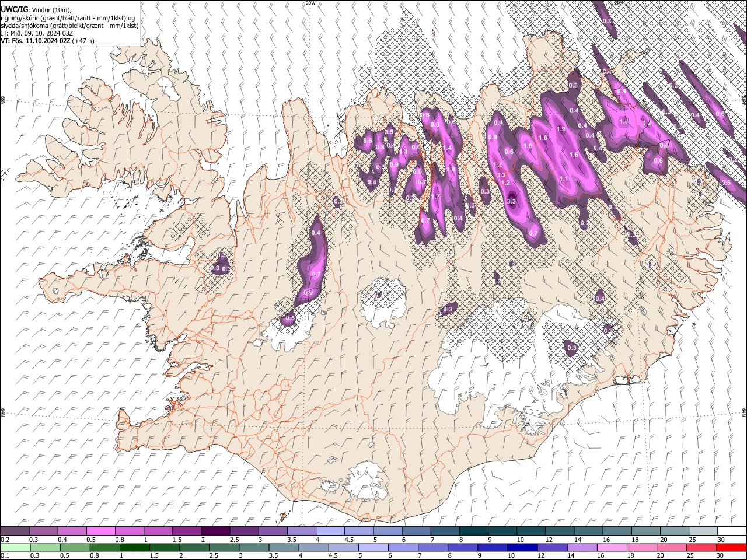Click the 20W longitude label at top
Image resolution: width=747 pixels, height=560 pixels.
310,3
